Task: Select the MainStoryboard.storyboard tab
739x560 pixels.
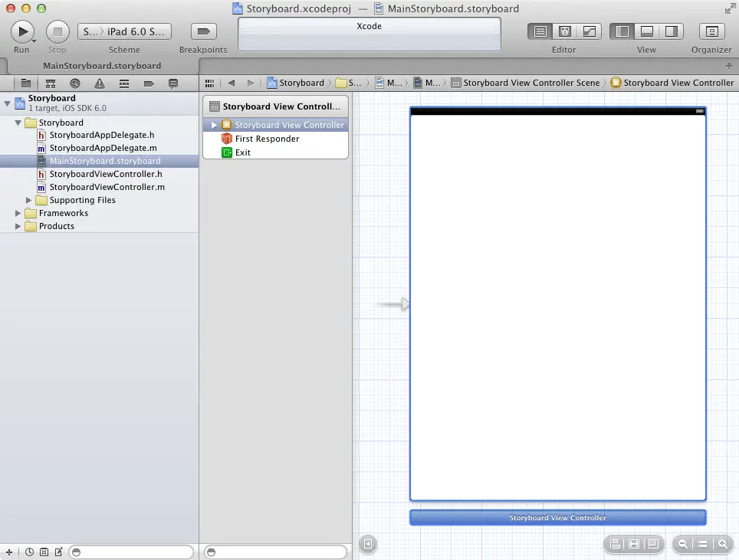Action: click(102, 66)
